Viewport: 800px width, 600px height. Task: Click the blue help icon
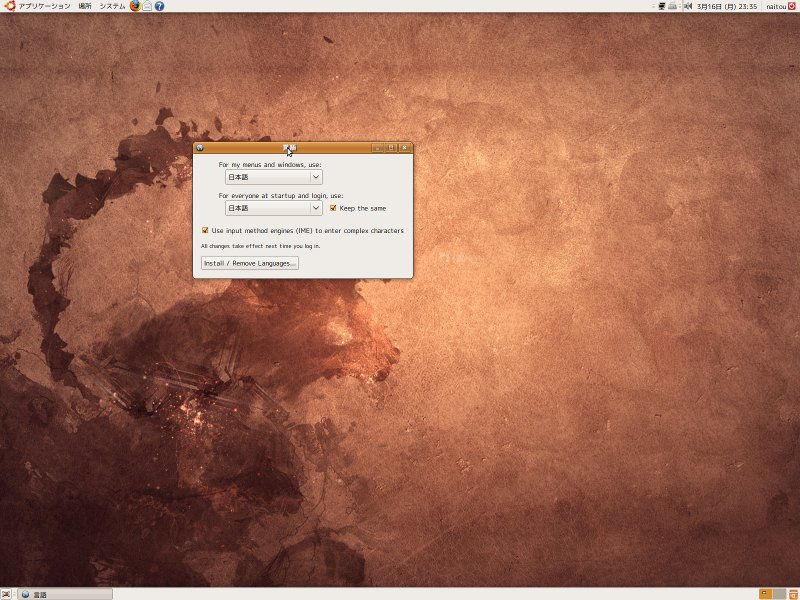(x=159, y=6)
